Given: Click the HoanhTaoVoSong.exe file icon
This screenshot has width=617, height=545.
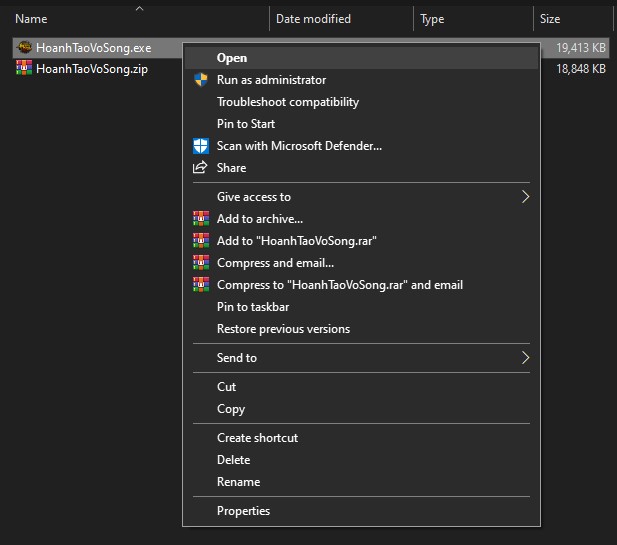Looking at the screenshot, I should click(x=23, y=47).
